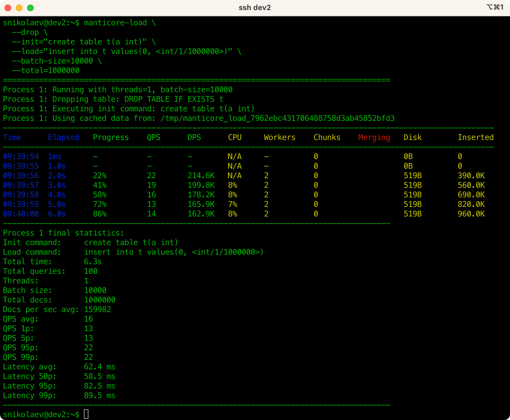
Task: Click the '41%' progress value
Action: coord(100,185)
